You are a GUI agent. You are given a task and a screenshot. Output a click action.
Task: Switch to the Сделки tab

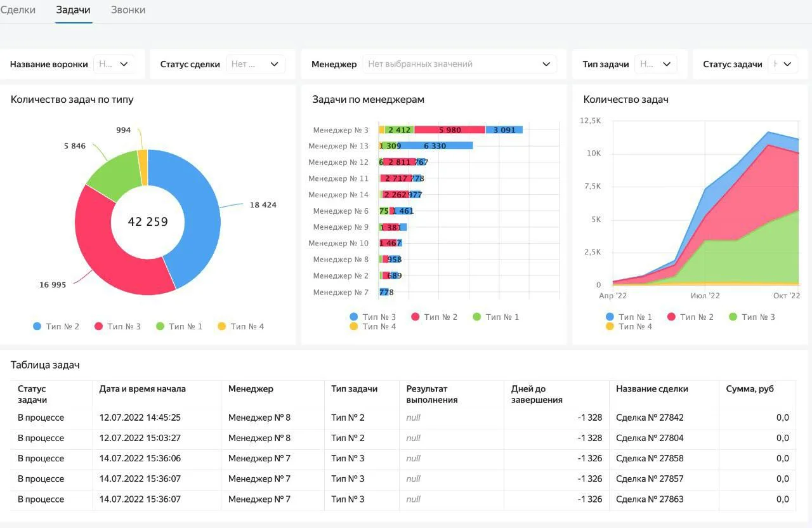(18, 10)
